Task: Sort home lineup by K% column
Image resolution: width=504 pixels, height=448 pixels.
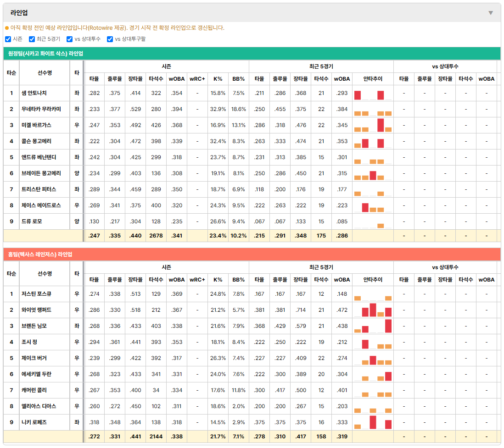Action: pyautogui.click(x=218, y=280)
